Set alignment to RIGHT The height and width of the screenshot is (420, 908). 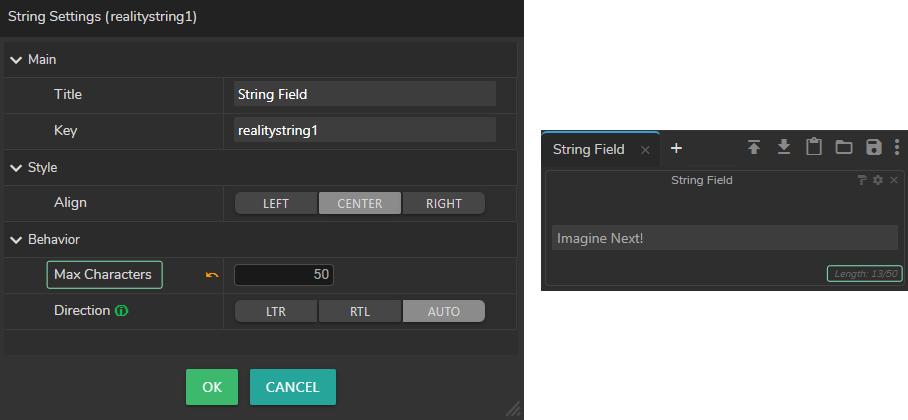443,203
